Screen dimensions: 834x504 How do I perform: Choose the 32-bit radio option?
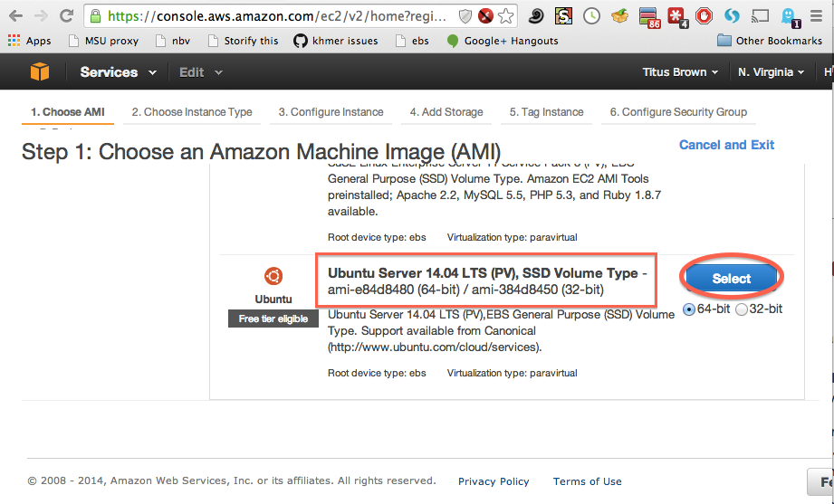point(742,309)
